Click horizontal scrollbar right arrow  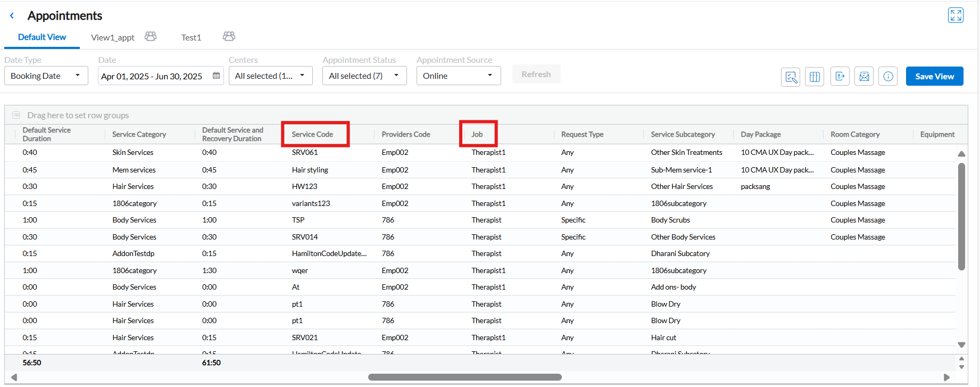(946, 377)
